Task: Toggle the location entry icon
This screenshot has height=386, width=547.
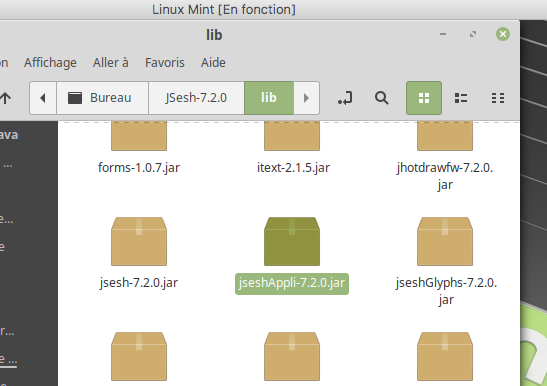Action: point(345,98)
